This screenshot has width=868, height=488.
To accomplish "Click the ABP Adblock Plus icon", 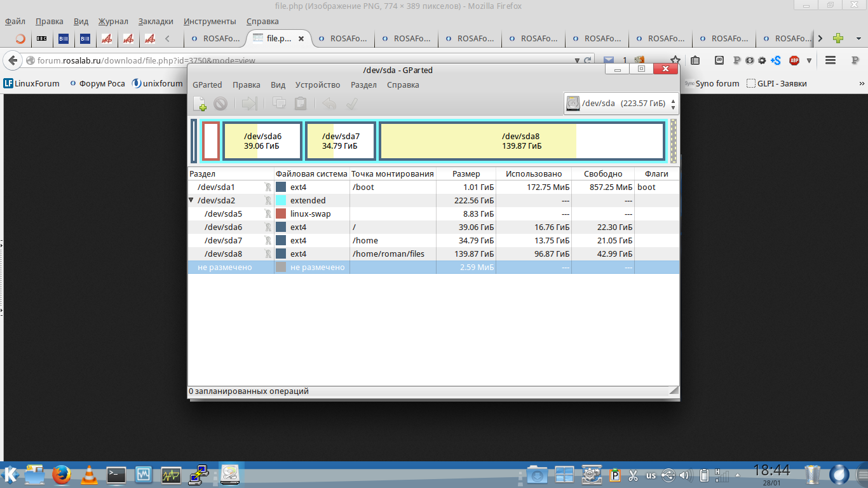I will (x=794, y=61).
